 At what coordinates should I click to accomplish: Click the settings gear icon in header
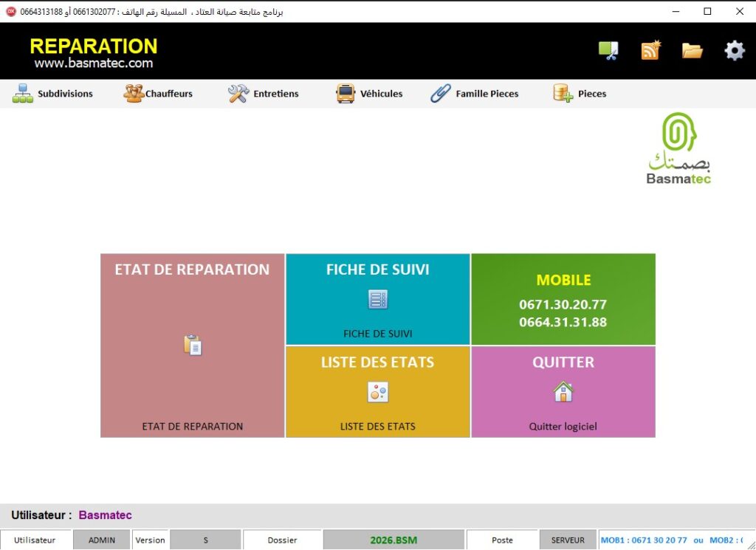click(x=734, y=50)
